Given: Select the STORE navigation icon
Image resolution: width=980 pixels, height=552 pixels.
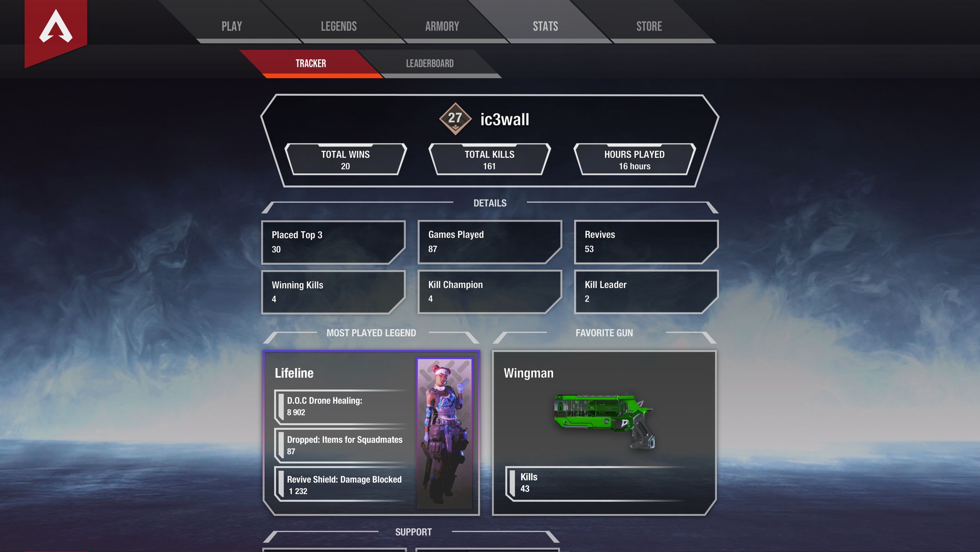Looking at the screenshot, I should 649,25.
